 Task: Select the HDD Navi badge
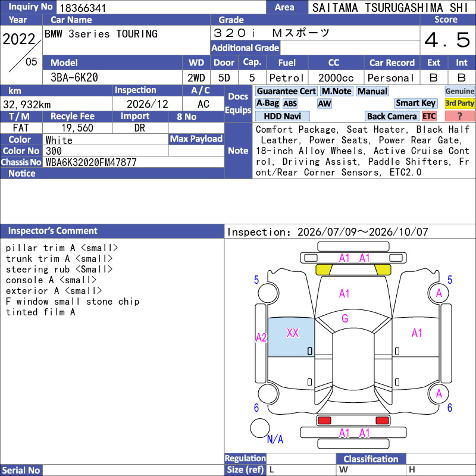pos(282,116)
